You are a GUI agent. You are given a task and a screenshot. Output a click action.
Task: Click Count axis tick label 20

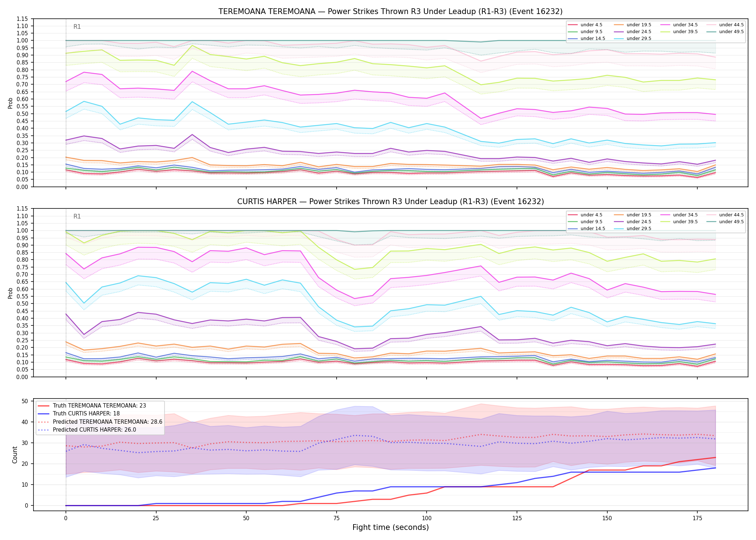coord(25,464)
